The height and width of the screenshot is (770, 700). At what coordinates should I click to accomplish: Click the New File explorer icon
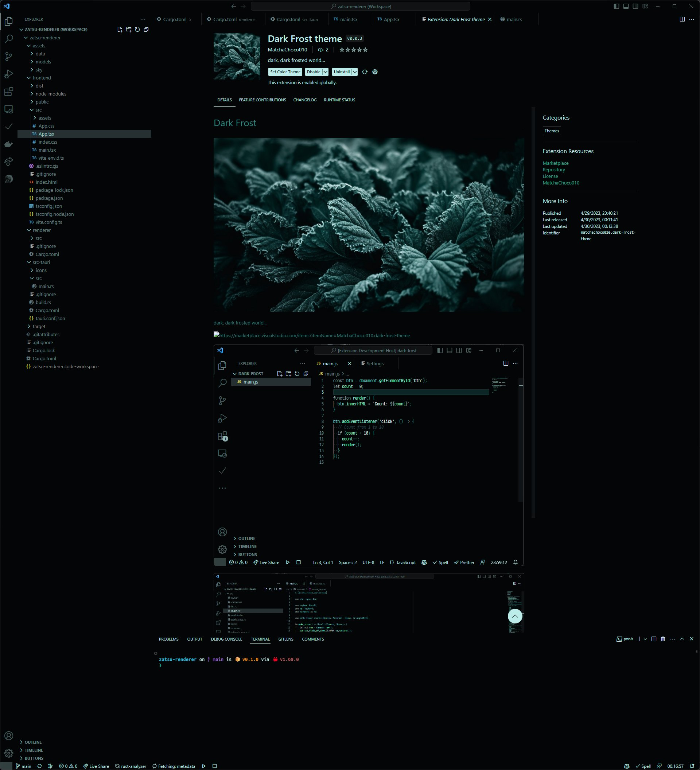[120, 30]
